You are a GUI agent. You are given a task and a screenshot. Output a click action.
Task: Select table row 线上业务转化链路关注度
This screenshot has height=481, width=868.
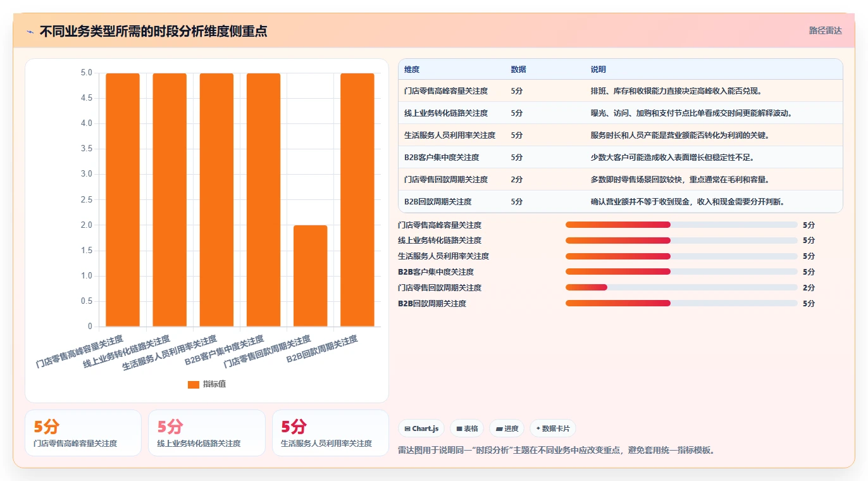[620, 113]
